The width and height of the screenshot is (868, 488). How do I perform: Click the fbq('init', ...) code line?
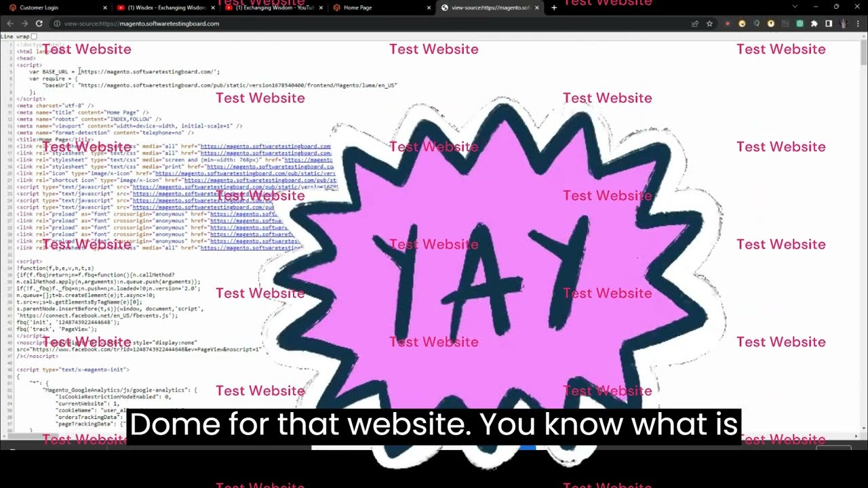[x=68, y=323]
